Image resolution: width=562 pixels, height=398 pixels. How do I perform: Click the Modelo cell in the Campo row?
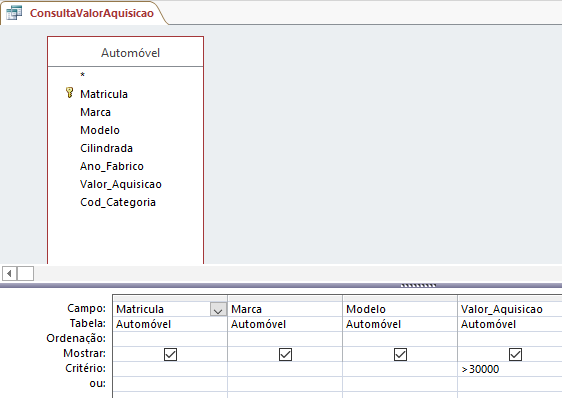(400, 309)
